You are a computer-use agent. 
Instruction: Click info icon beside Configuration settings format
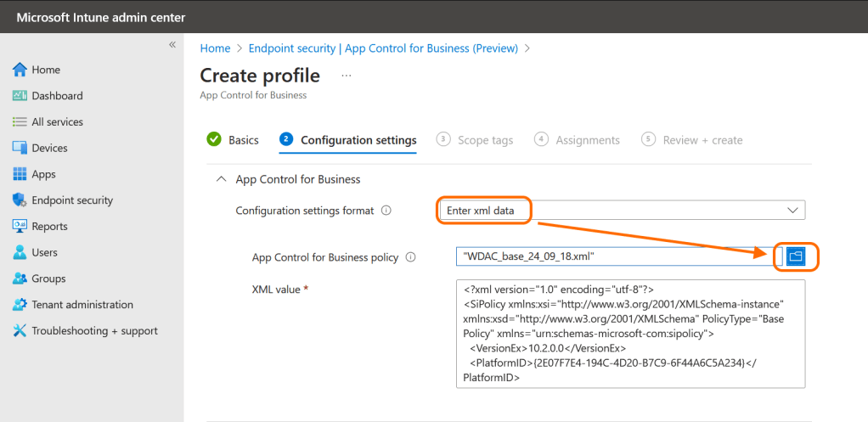[x=386, y=211]
